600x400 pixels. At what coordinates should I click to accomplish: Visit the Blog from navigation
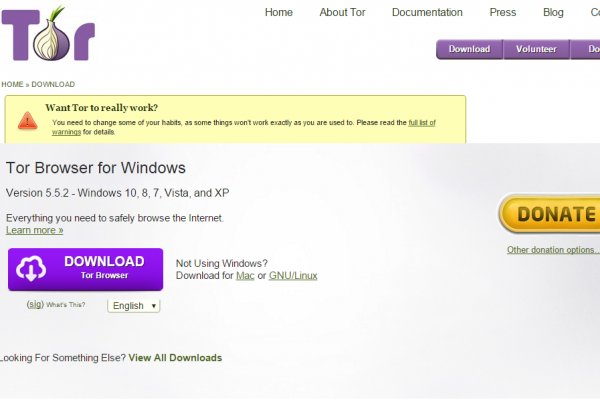553,13
